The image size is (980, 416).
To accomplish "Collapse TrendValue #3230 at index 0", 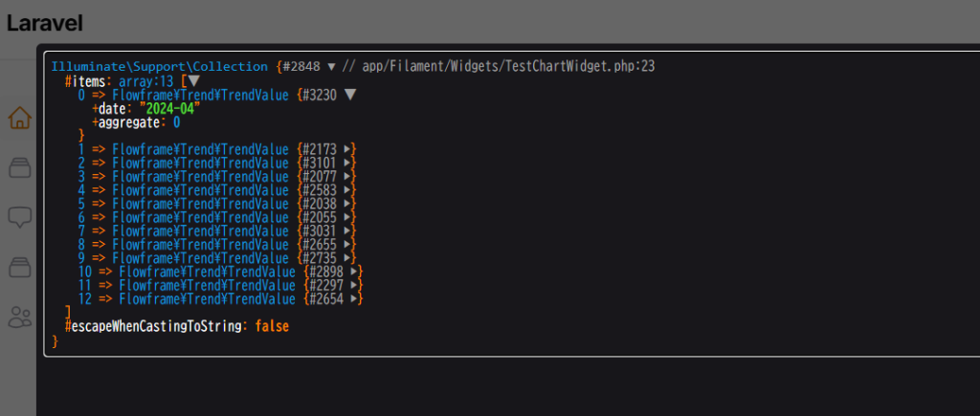I will 349,95.
